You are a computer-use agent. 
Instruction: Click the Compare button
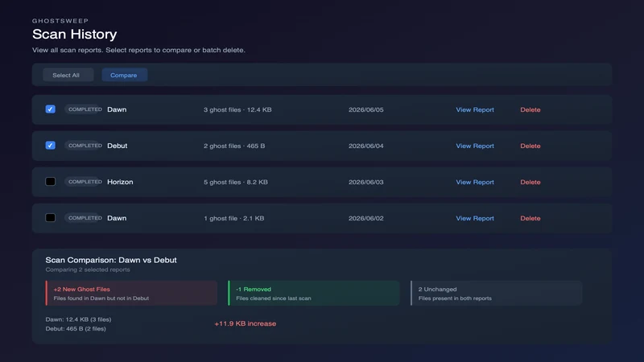tap(124, 75)
